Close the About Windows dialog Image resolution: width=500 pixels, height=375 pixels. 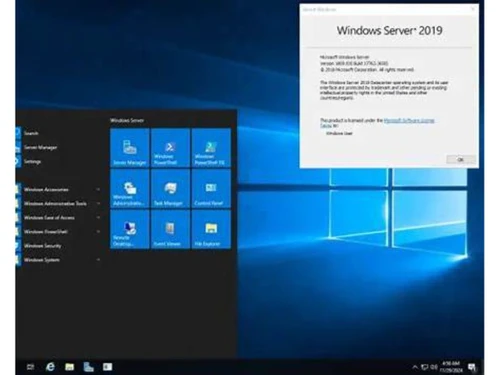tap(473, 9)
